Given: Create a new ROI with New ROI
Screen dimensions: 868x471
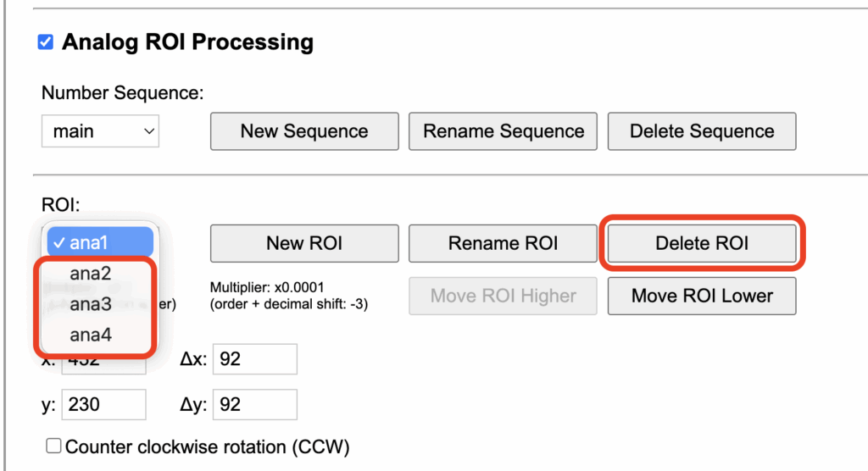Looking at the screenshot, I should [304, 244].
